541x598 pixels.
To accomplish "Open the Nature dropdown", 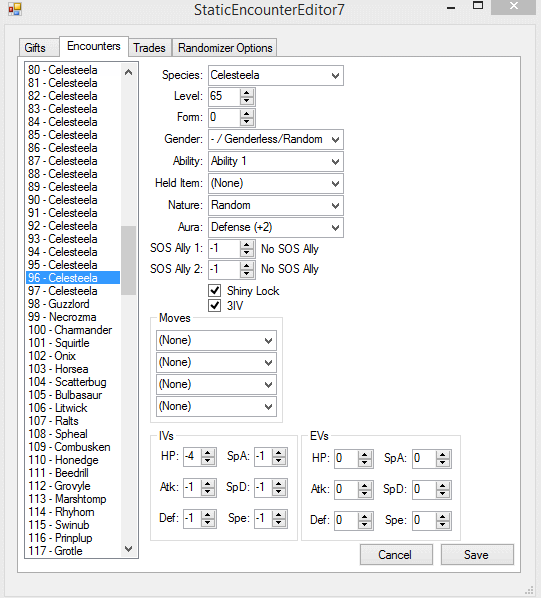I will [x=276, y=206].
